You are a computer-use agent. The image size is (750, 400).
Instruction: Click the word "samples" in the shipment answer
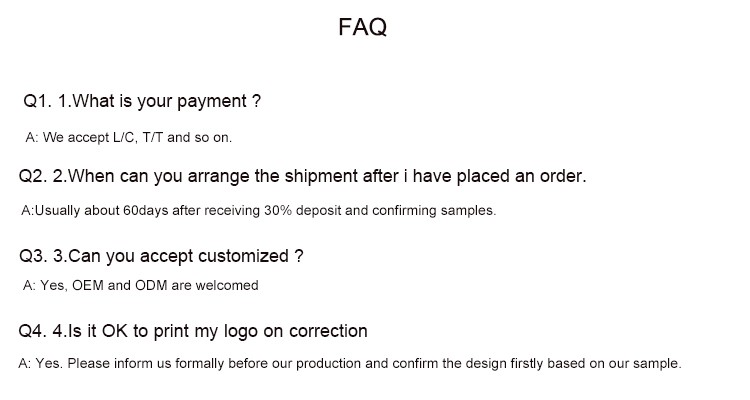[x=469, y=211]
